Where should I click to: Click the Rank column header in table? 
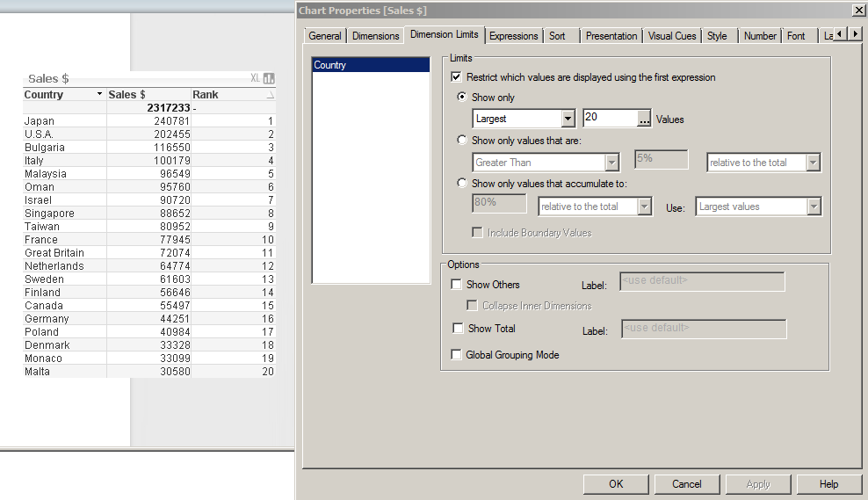pyautogui.click(x=233, y=95)
